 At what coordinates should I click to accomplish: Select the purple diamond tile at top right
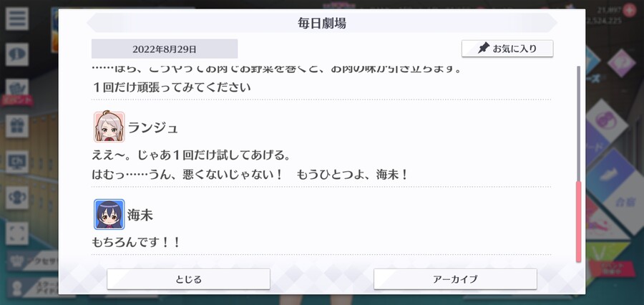coord(621,63)
